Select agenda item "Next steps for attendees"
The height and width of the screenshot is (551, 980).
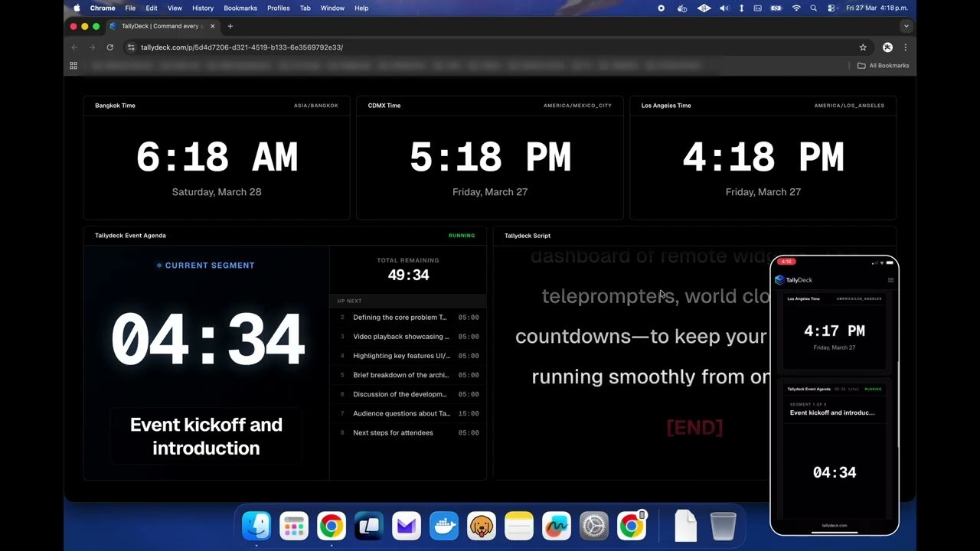pos(408,432)
